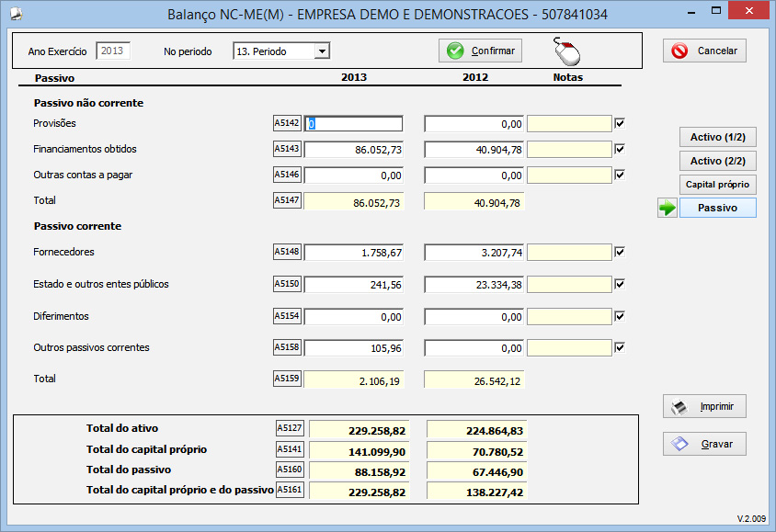Click the green arrow beside Passivo

coord(668,208)
